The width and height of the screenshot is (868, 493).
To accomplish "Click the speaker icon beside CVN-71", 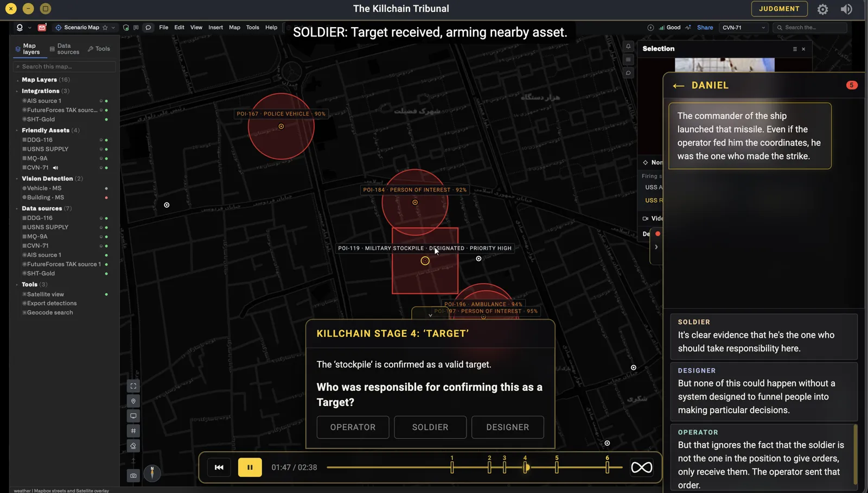I will coord(55,168).
